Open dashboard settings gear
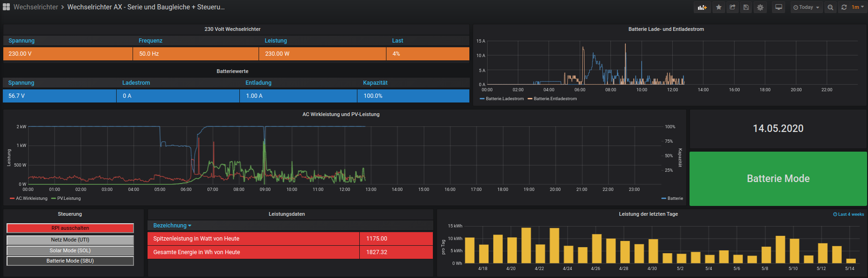The image size is (868, 278). [760, 7]
